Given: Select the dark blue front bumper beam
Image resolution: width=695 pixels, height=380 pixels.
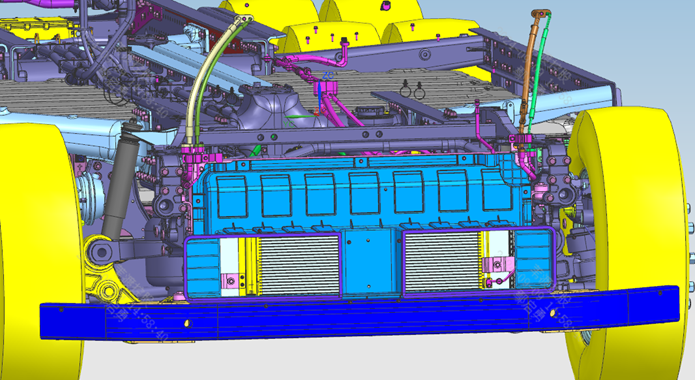Looking at the screenshot, I should (359, 314).
